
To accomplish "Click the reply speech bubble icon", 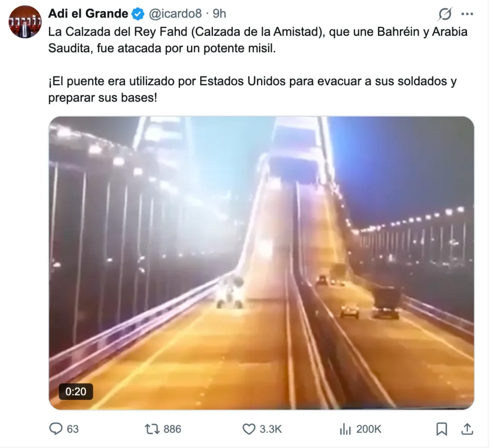I will pos(56,429).
